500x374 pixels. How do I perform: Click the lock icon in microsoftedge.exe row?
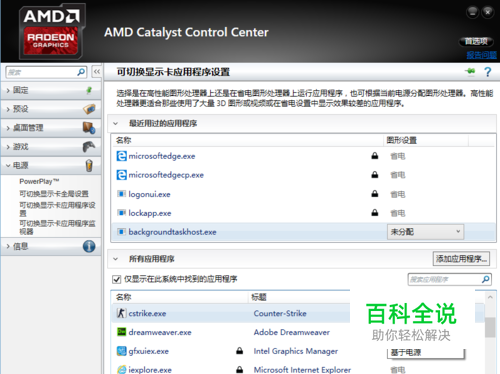point(375,156)
